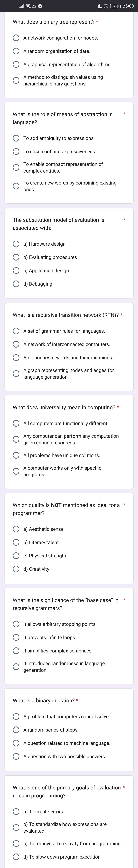Select "All problems have unique solutions"
Screen dimensions: 138x868
pyautogui.click(x=16, y=455)
